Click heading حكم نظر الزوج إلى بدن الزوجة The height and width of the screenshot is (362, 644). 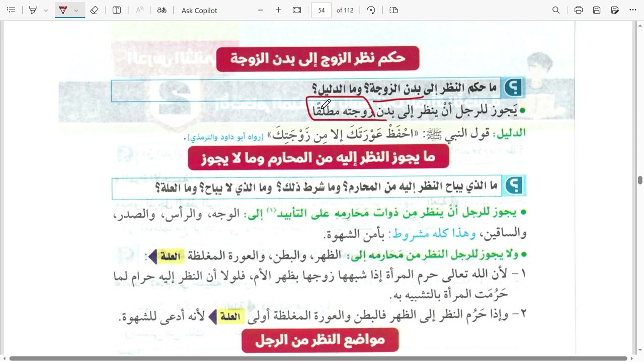pos(318,58)
